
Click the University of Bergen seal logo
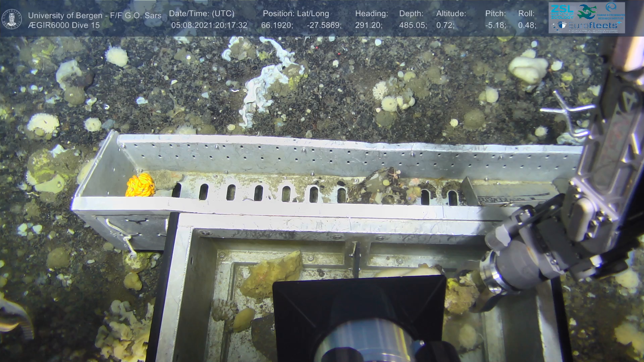(12, 19)
